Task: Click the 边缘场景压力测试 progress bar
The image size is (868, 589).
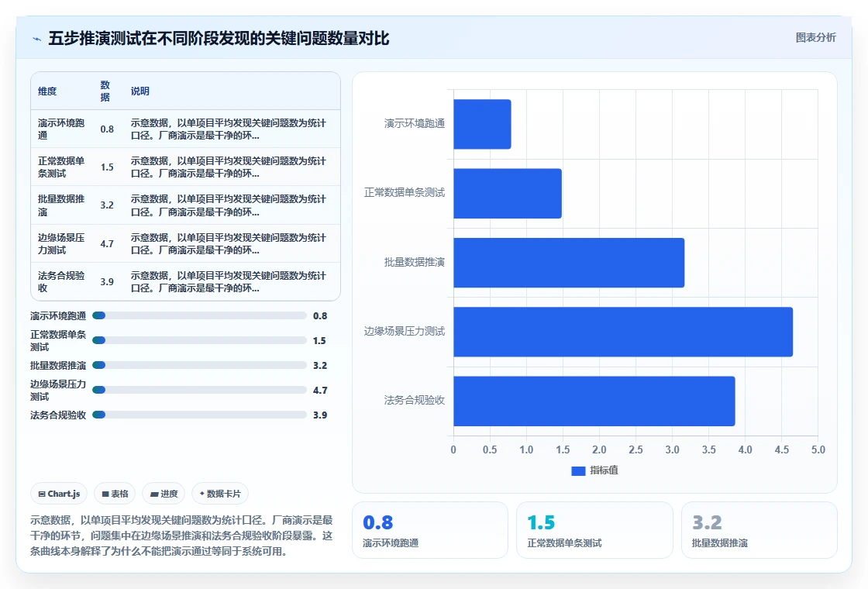Action: tap(199, 390)
